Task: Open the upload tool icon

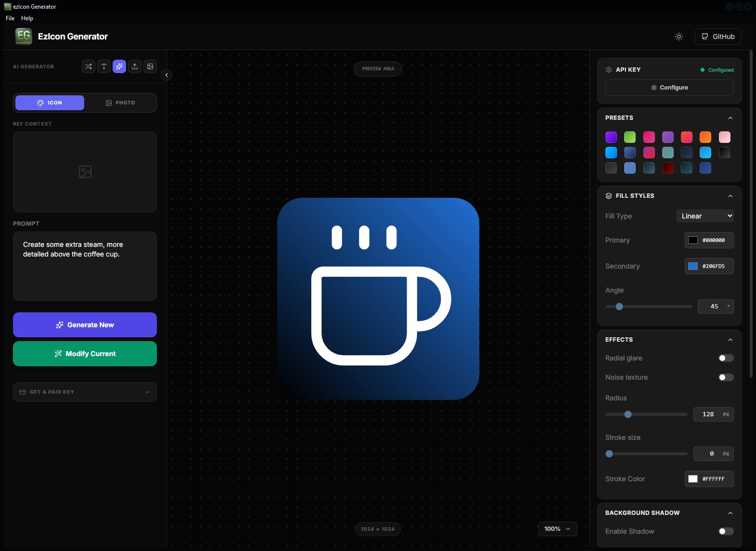Action: [x=135, y=66]
